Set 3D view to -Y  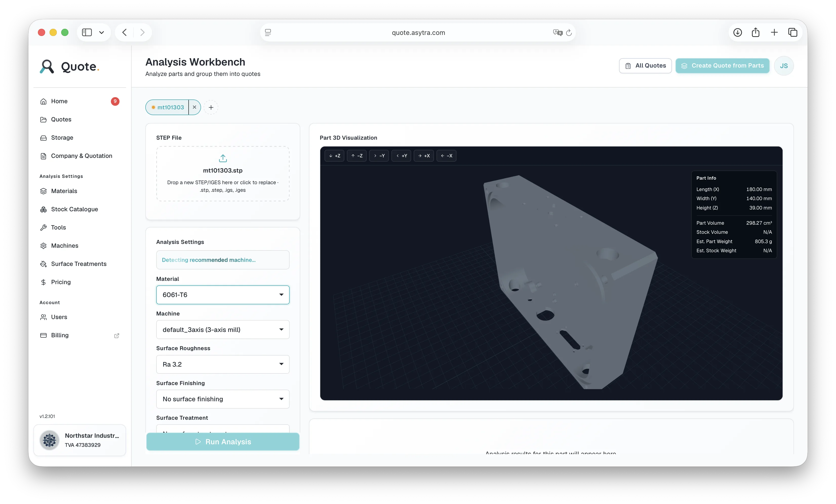379,156
